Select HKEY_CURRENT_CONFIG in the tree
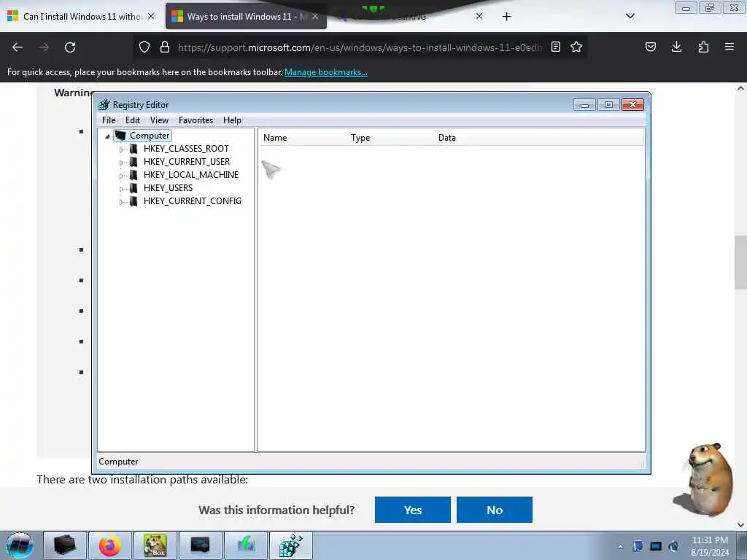747x560 pixels. coord(193,201)
